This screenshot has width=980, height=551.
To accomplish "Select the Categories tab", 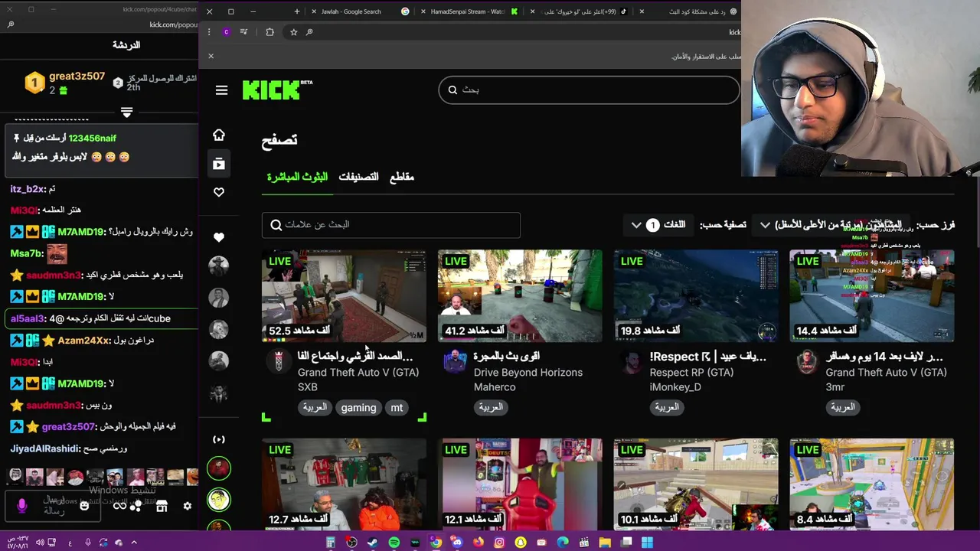I will [358, 177].
